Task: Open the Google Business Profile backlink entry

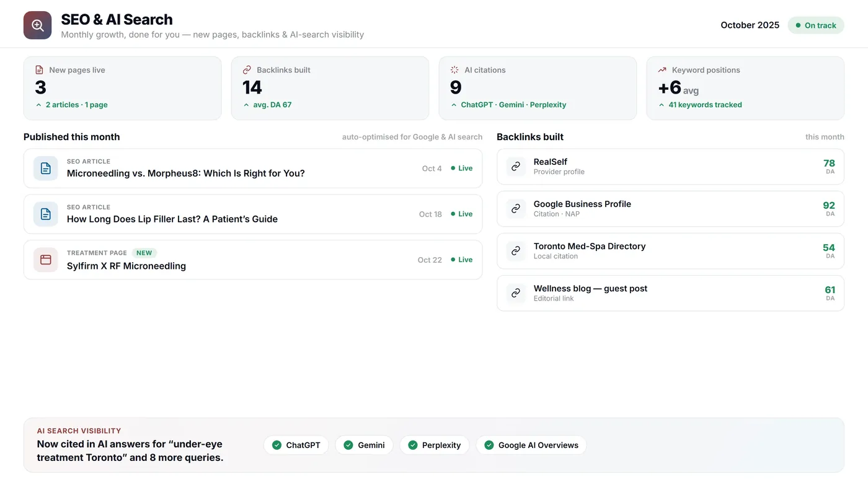Action: point(670,208)
